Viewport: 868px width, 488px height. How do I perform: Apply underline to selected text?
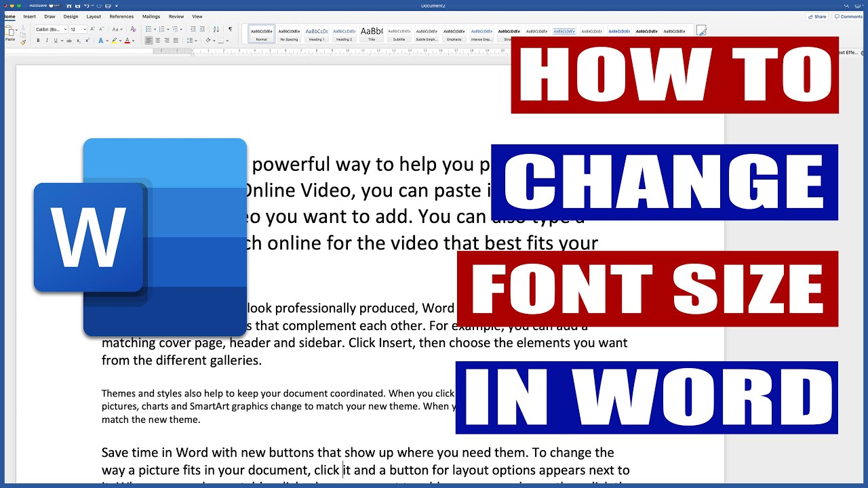(x=56, y=40)
